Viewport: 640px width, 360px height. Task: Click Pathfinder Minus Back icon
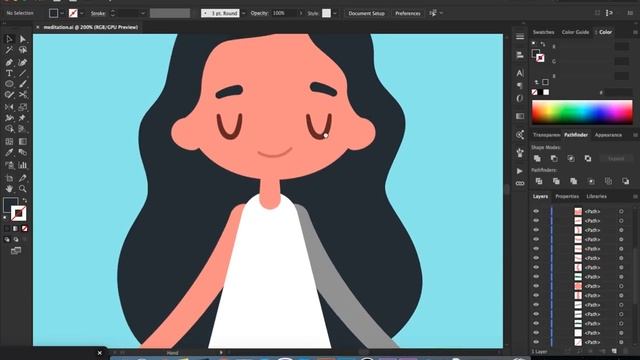pos(625,181)
